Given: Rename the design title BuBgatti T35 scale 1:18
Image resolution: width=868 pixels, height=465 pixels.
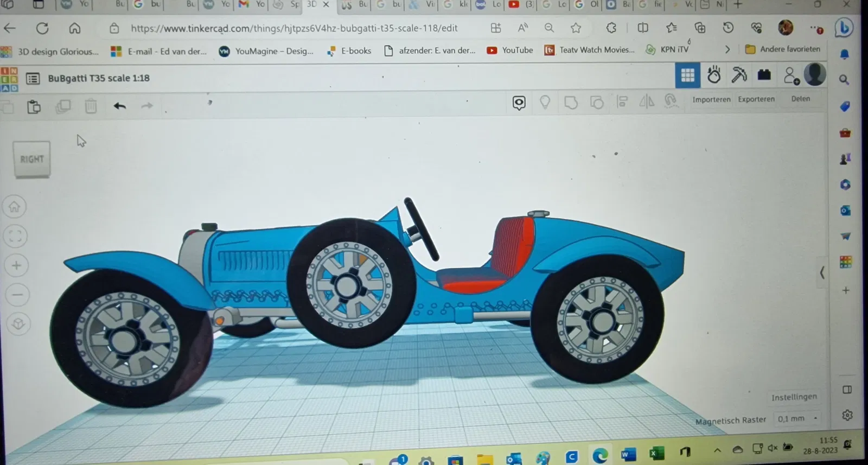Looking at the screenshot, I should pos(99,78).
